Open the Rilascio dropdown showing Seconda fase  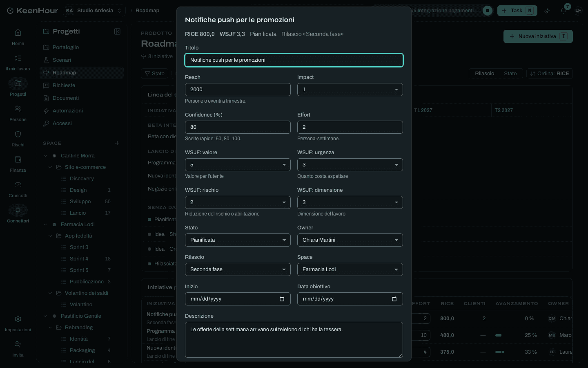238,269
